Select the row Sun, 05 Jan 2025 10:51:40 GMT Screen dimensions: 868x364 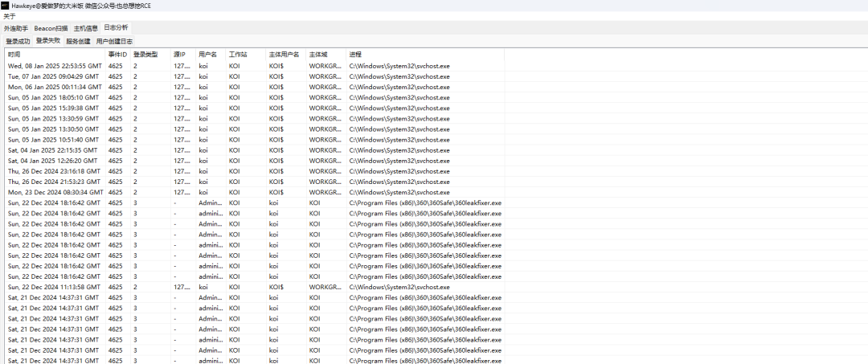click(256, 139)
